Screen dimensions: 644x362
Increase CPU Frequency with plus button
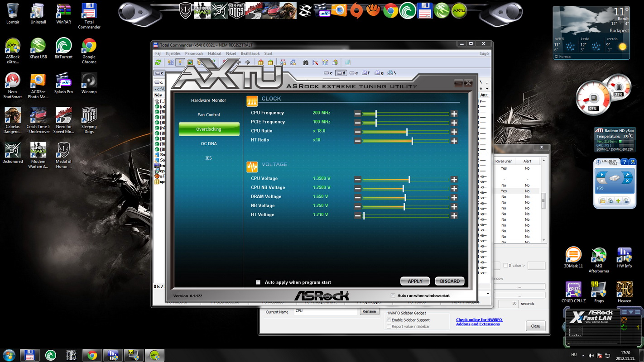point(454,114)
